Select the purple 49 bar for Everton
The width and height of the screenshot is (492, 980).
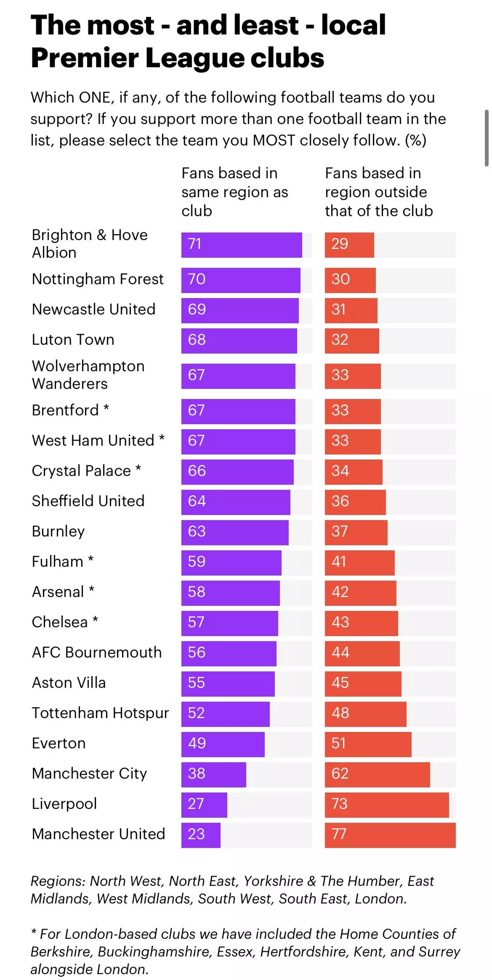click(x=222, y=744)
